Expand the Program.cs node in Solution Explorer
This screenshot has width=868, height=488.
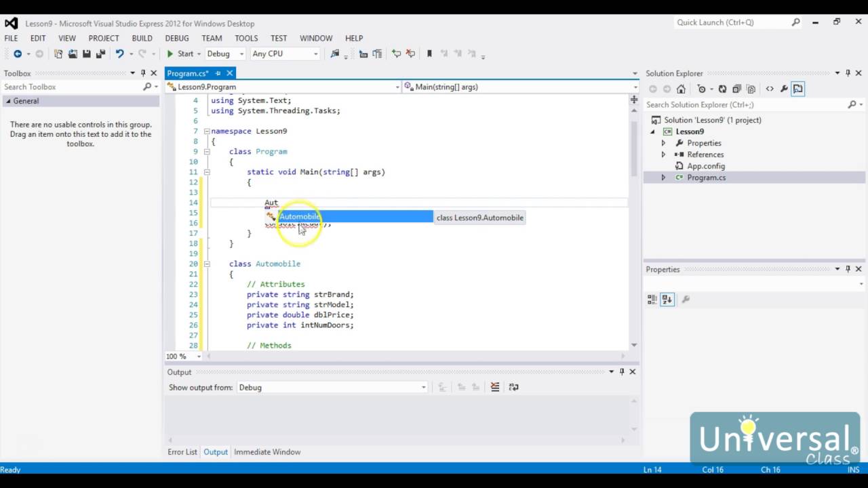coord(663,178)
